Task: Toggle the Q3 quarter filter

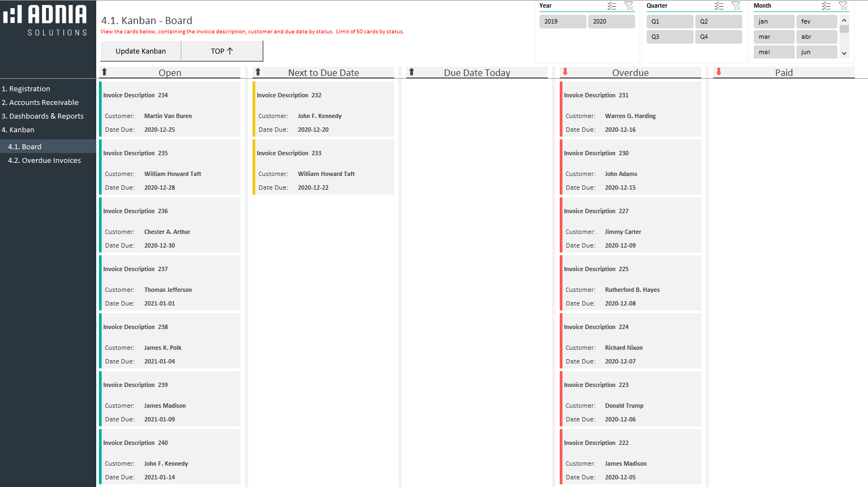Action: pos(670,37)
